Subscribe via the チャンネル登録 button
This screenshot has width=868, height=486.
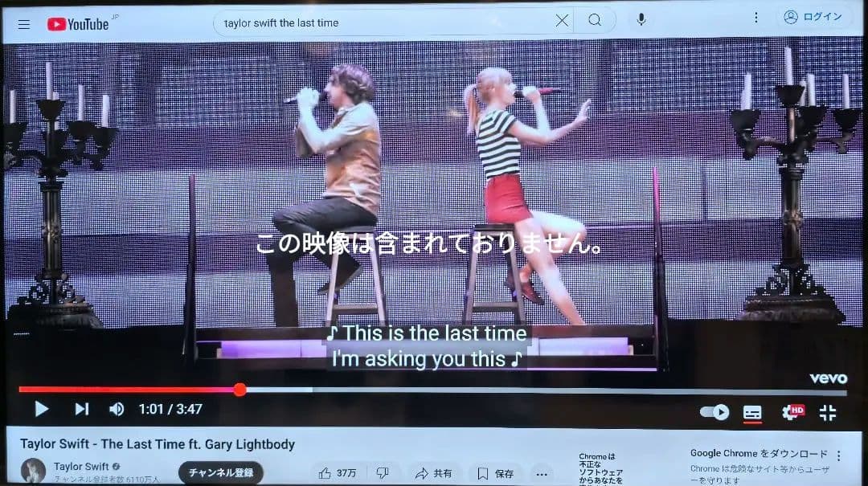(x=220, y=473)
